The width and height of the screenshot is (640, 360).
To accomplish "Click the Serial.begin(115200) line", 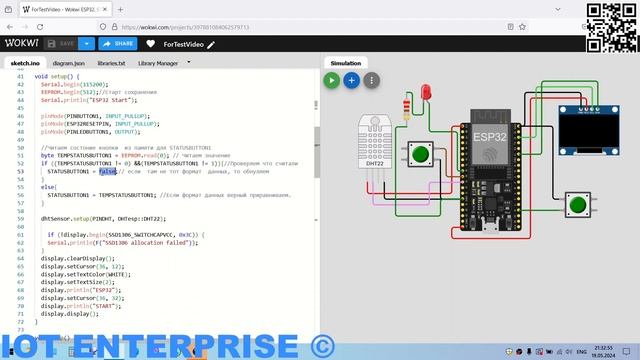I will click(75, 84).
